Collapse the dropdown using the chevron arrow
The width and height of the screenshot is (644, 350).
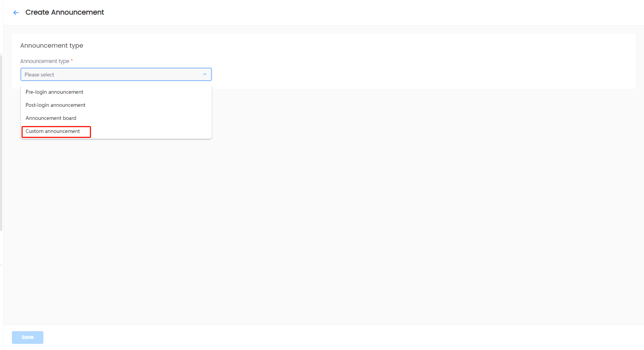point(205,75)
